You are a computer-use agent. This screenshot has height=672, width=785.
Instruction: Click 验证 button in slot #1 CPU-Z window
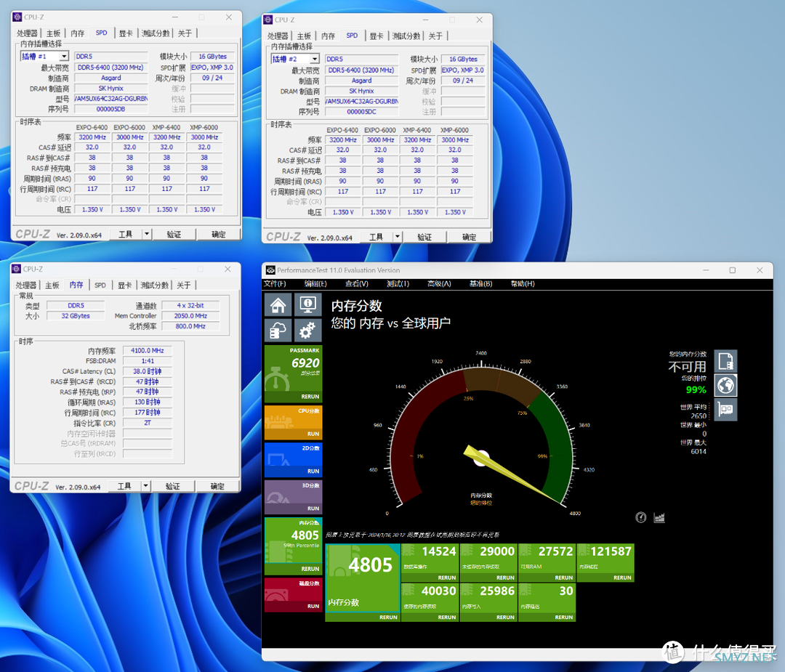pyautogui.click(x=174, y=234)
